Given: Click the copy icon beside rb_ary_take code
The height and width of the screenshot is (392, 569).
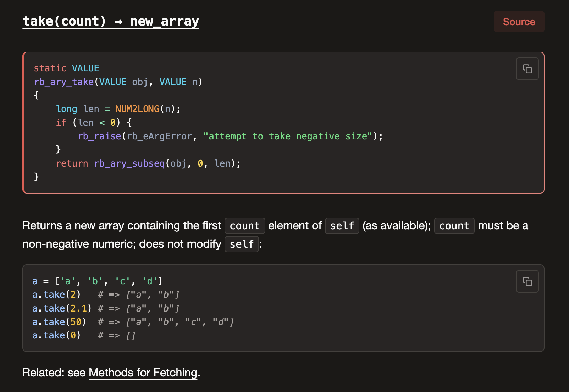Looking at the screenshot, I should point(527,69).
